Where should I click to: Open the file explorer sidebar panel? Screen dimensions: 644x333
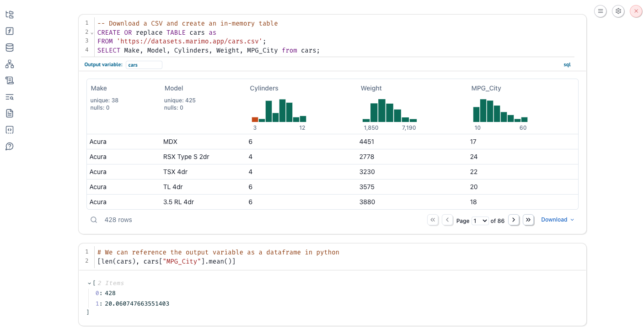coord(9,15)
